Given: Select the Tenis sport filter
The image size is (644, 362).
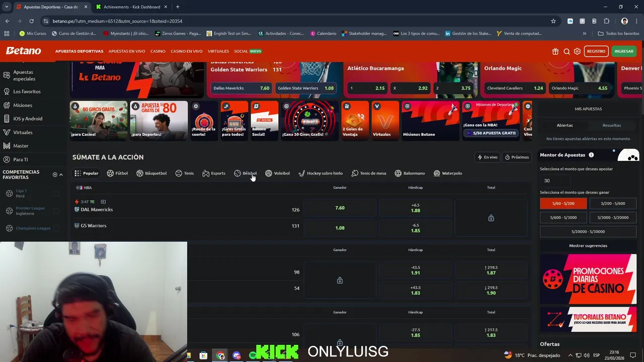Looking at the screenshot, I should point(184,173).
